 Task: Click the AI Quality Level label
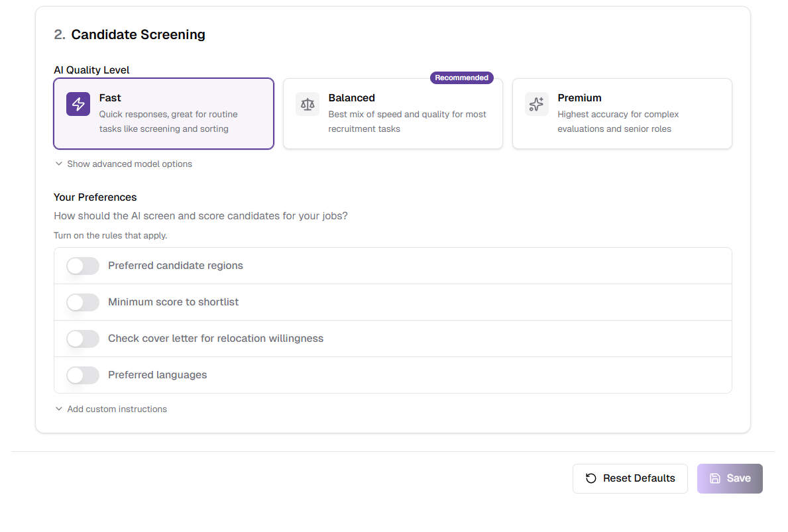tap(91, 70)
